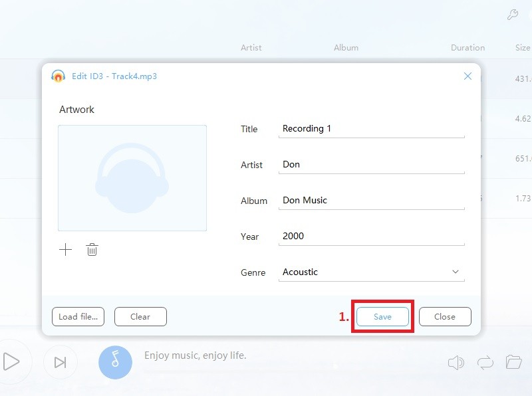Skip to the next track
The height and width of the screenshot is (396, 532).
pos(60,363)
